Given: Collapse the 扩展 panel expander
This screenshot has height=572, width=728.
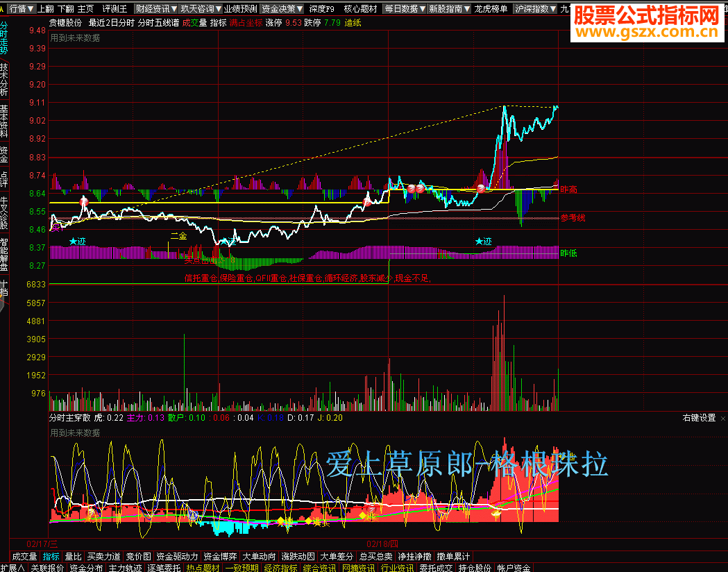Looking at the screenshot, I should pos(12,567).
